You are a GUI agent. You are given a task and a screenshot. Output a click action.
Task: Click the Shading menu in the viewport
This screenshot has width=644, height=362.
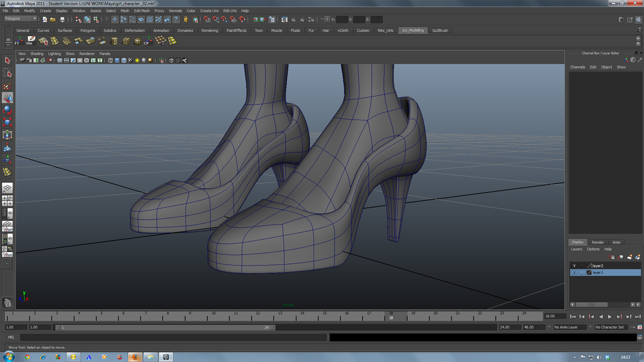pos(37,53)
